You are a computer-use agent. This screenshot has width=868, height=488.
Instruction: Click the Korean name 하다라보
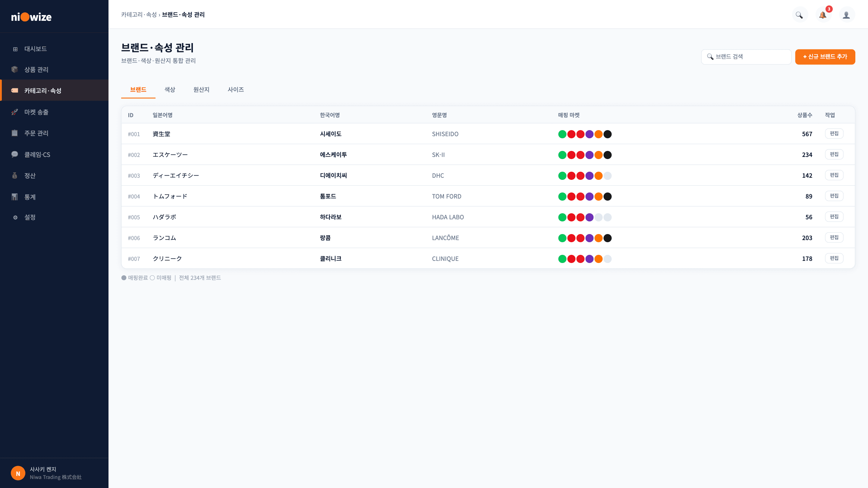tap(331, 217)
